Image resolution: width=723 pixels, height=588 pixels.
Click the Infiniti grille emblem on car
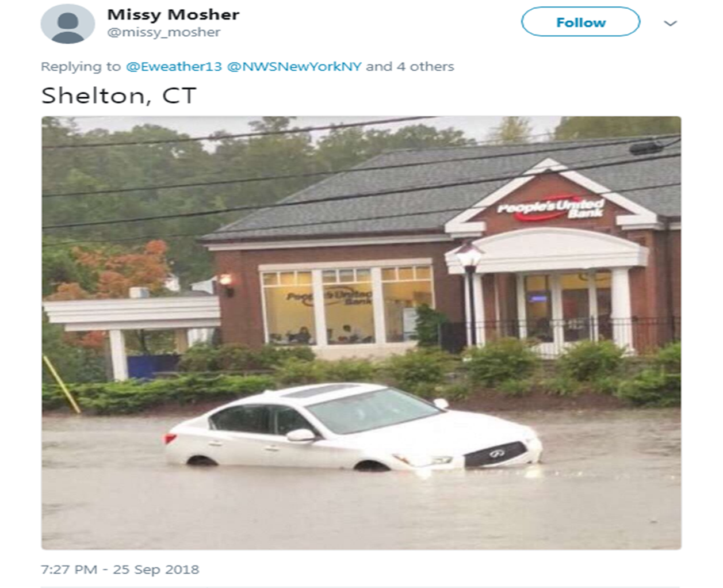pos(497,454)
